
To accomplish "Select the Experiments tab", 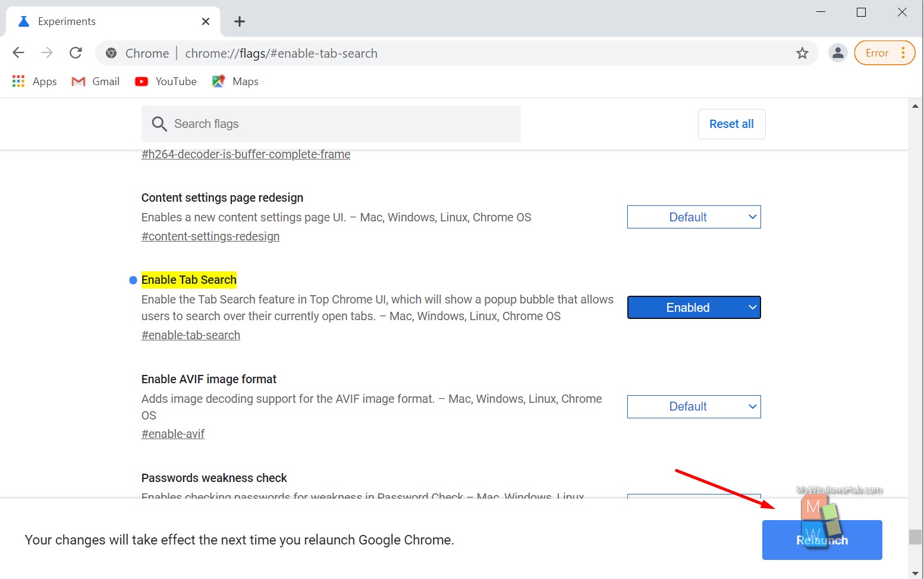I will [x=113, y=21].
